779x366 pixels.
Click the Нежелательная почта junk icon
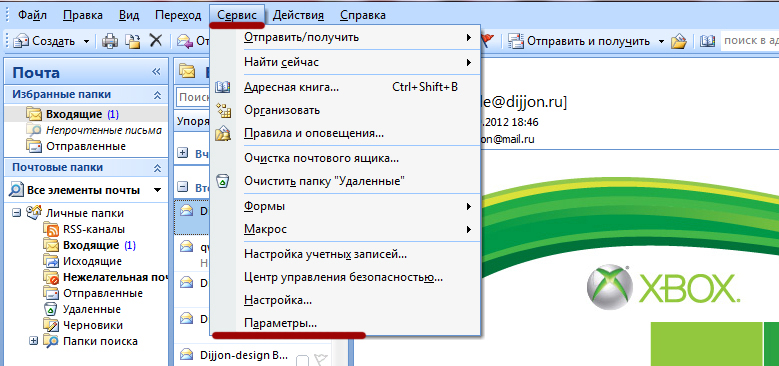[x=51, y=277]
